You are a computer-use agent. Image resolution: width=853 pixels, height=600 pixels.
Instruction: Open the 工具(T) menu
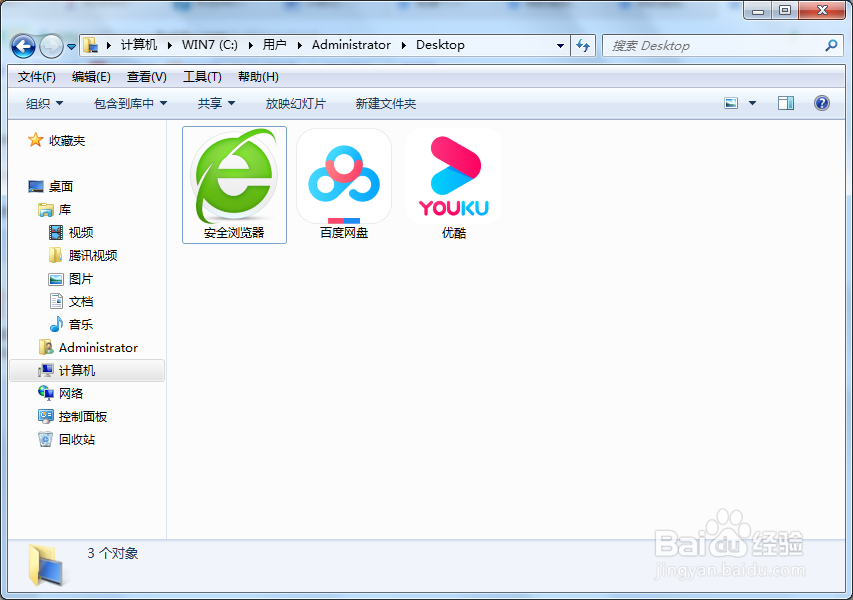202,77
